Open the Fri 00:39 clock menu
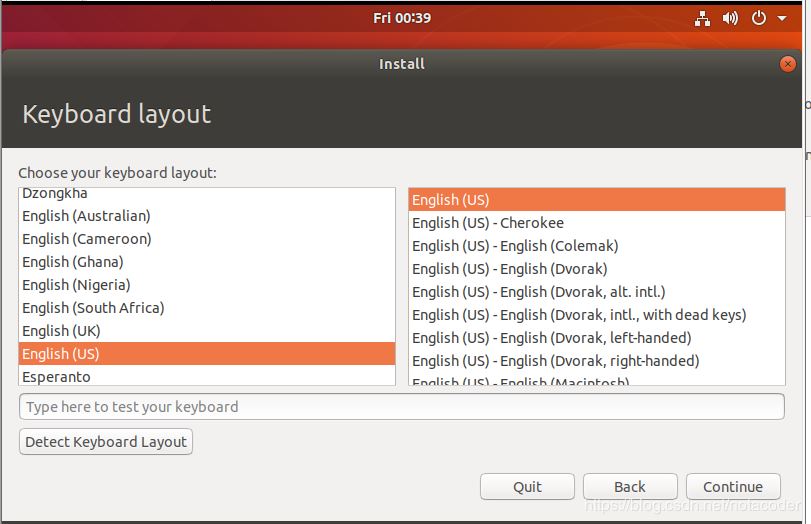The width and height of the screenshot is (811, 524). (401, 18)
